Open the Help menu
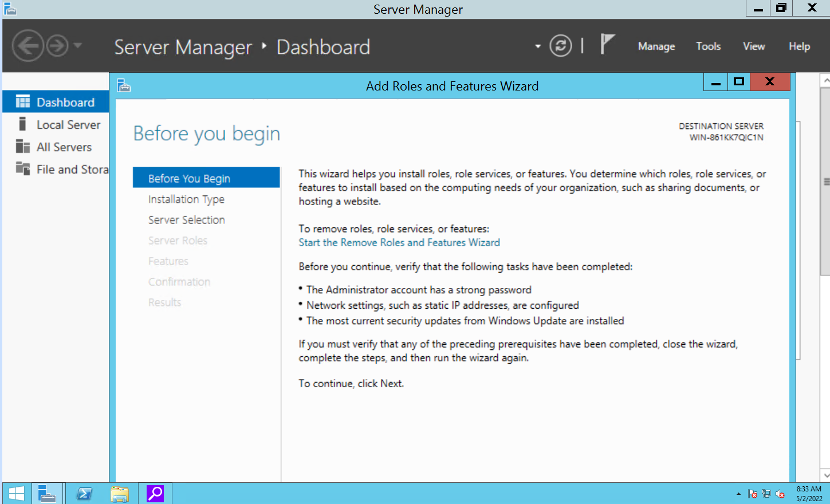 pyautogui.click(x=799, y=46)
